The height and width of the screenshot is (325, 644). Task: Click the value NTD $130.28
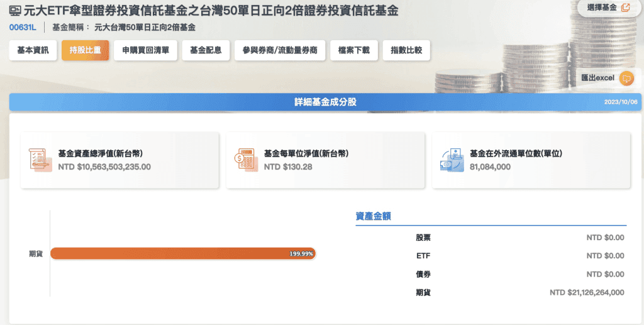(x=288, y=167)
